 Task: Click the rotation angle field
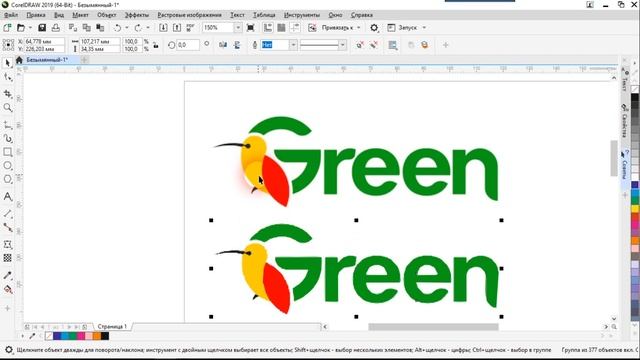188,45
